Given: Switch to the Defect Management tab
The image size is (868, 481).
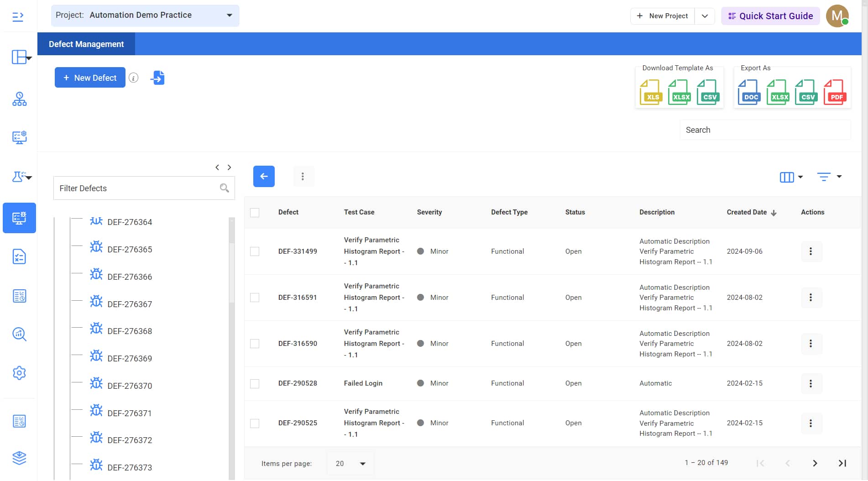Looking at the screenshot, I should click(x=86, y=44).
